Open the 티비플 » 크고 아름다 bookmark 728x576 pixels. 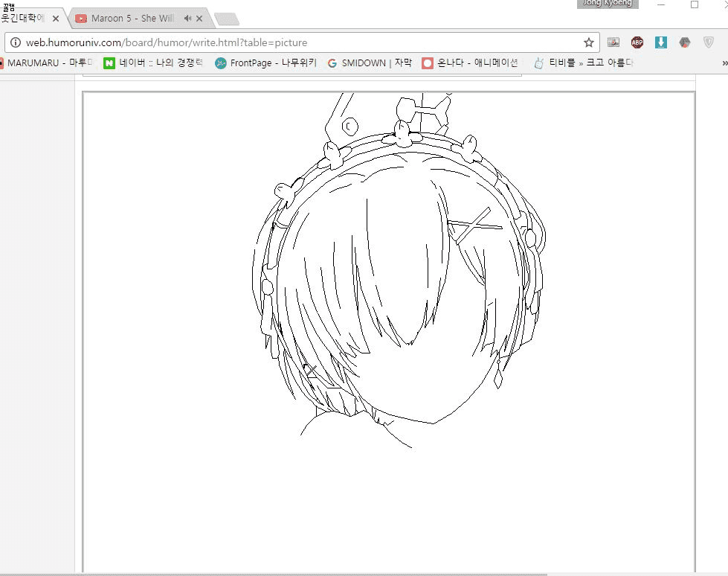click(x=584, y=63)
